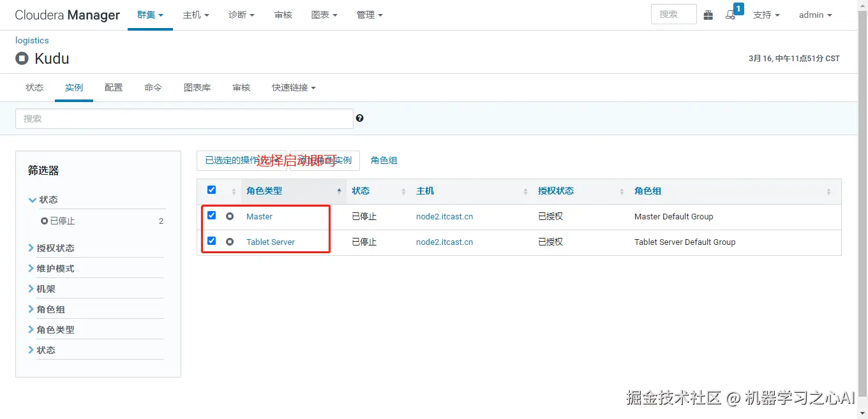Image resolution: width=868 pixels, height=419 pixels.
Task: Open the 图表 dropdown menu
Action: (324, 15)
